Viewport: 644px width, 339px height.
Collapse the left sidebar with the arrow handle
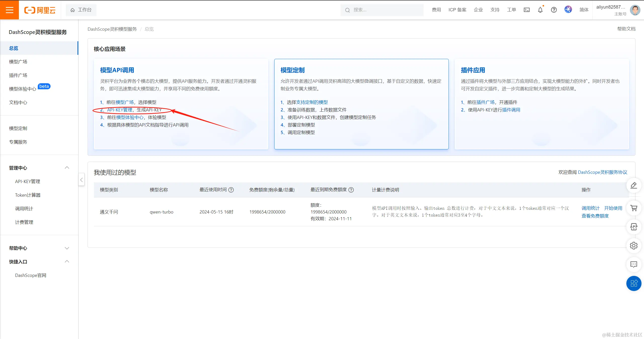tap(81, 180)
